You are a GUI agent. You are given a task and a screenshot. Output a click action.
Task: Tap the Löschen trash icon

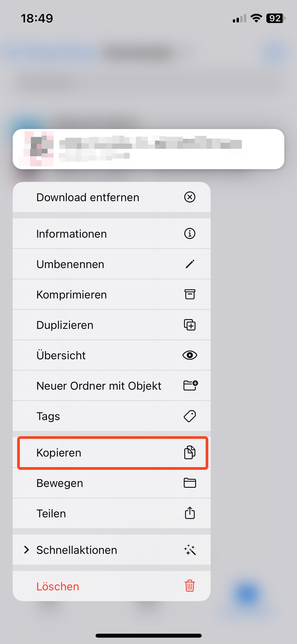190,586
